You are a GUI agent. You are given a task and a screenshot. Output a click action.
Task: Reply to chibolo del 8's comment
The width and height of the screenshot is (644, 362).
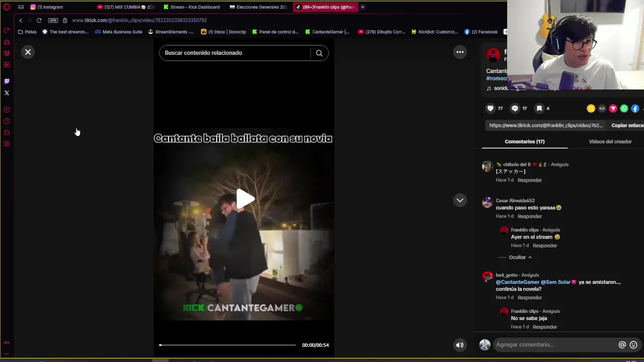[530, 180]
